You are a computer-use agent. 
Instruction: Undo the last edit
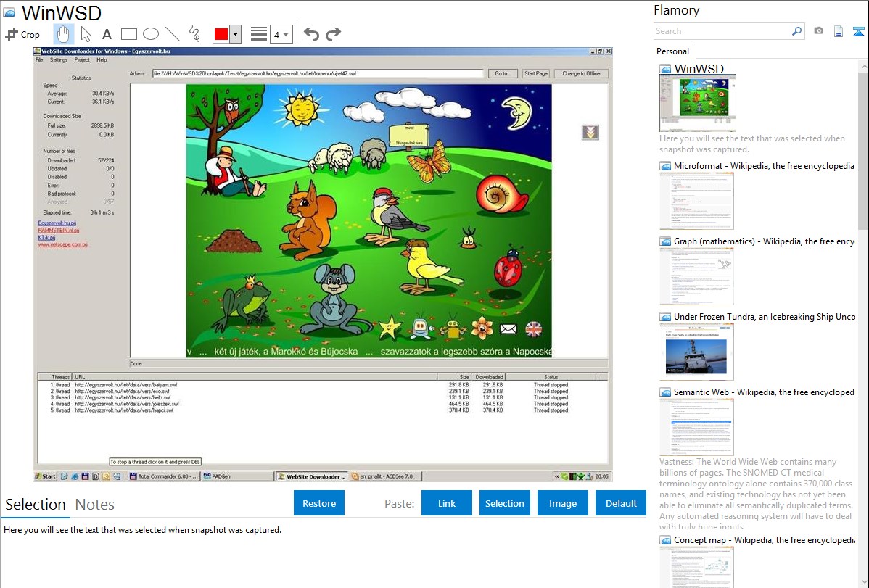pos(311,34)
